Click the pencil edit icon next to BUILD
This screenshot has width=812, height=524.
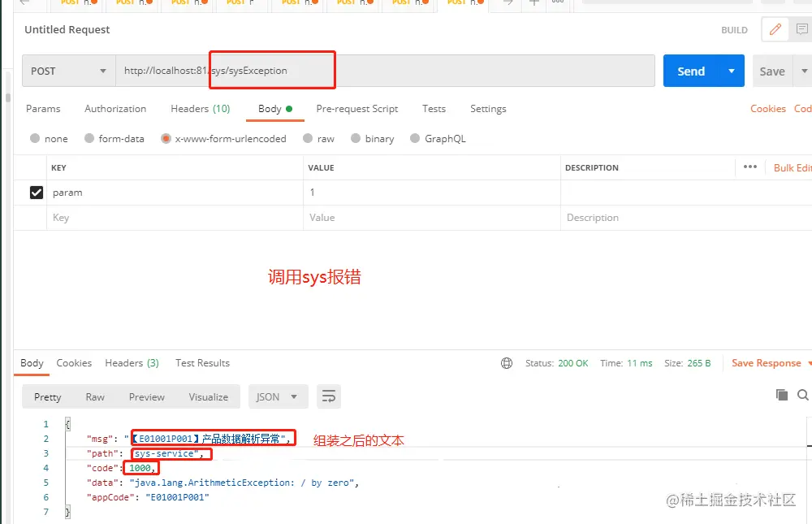coord(775,29)
